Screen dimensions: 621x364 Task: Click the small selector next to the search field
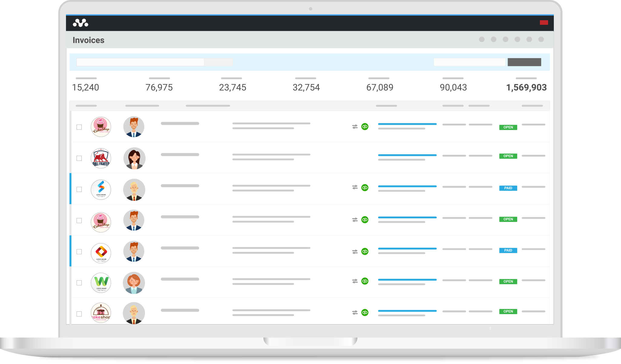(218, 62)
